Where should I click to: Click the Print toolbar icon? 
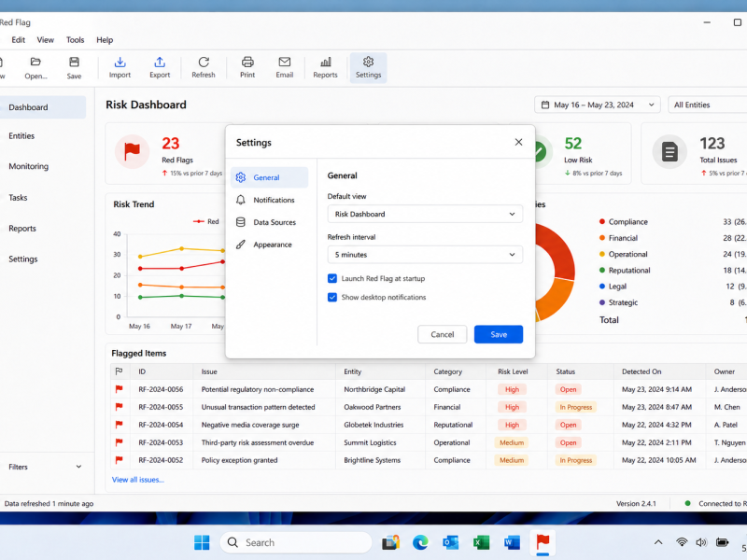pos(247,63)
